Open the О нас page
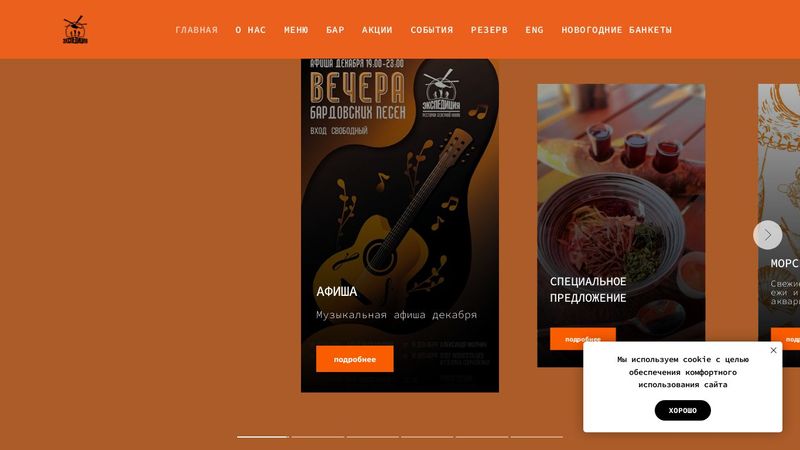800x450 pixels. point(251,30)
